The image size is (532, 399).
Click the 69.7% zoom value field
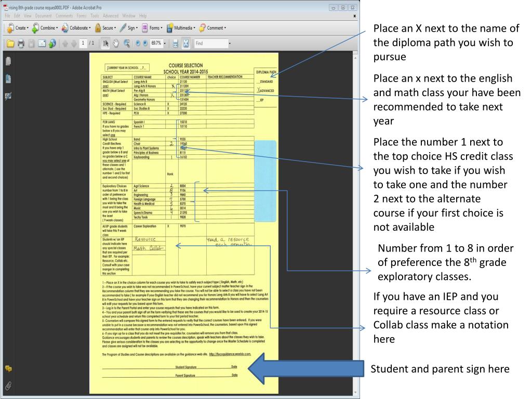point(156,43)
